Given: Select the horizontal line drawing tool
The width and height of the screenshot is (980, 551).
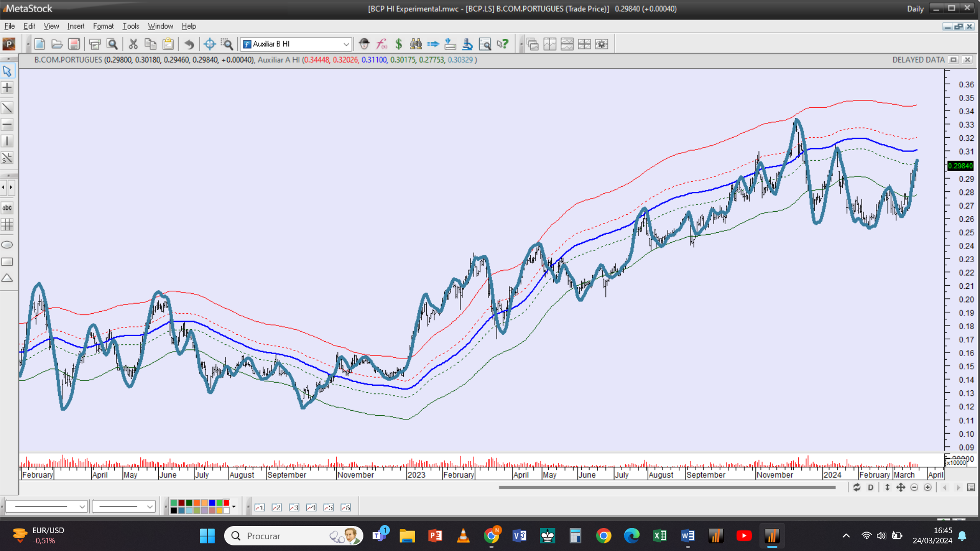Looking at the screenshot, I should [x=7, y=124].
